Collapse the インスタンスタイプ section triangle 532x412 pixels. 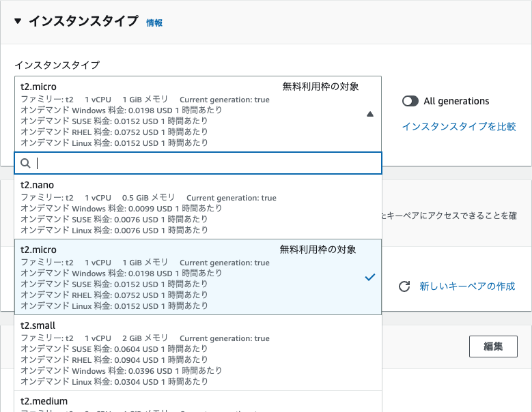click(x=18, y=21)
